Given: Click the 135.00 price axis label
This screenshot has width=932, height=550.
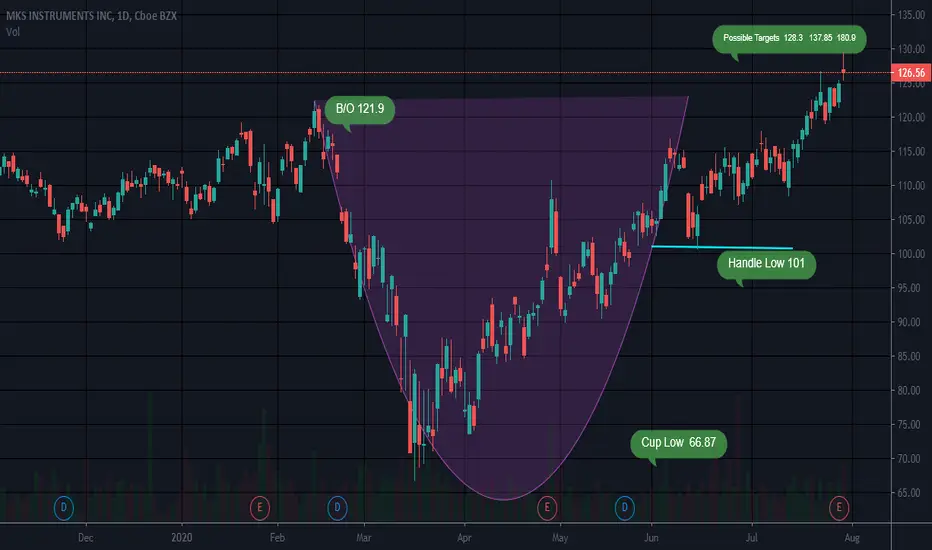Looking at the screenshot, I should (x=911, y=15).
